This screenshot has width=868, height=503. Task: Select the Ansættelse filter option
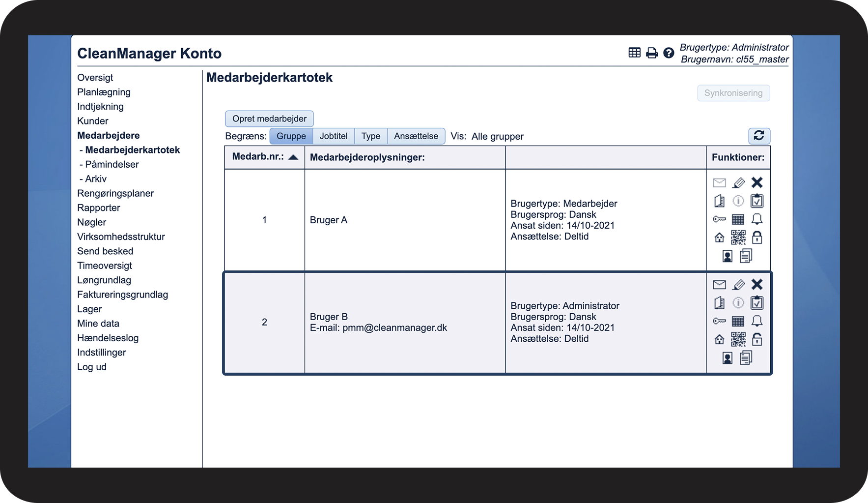(416, 136)
